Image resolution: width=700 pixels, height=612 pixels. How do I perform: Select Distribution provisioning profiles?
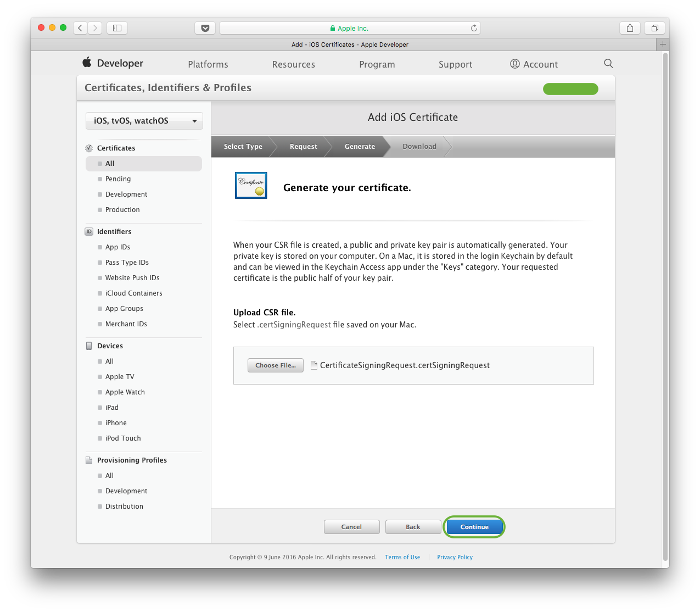124,507
